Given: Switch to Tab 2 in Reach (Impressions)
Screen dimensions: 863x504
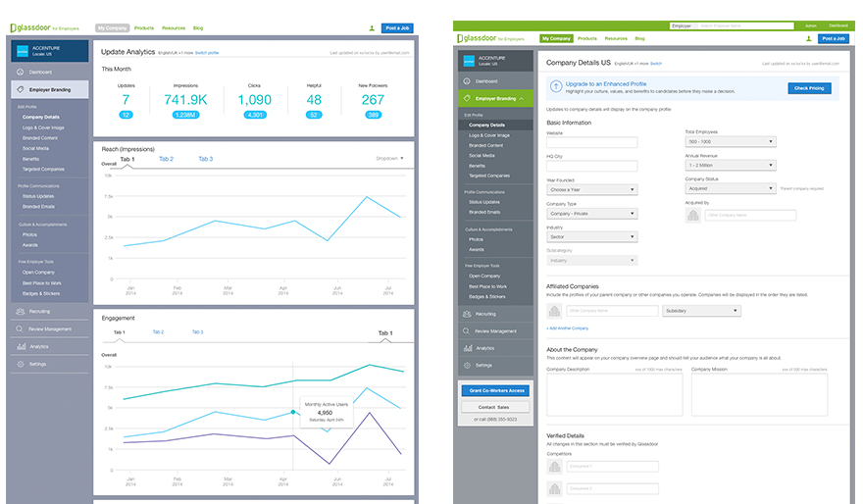Looking at the screenshot, I should point(166,159).
